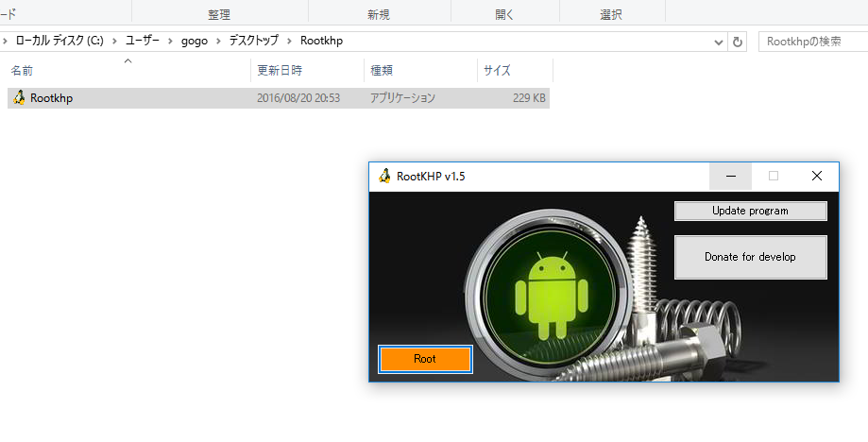868x442 pixels.
Task: Open Donate for develop button
Action: point(750,257)
